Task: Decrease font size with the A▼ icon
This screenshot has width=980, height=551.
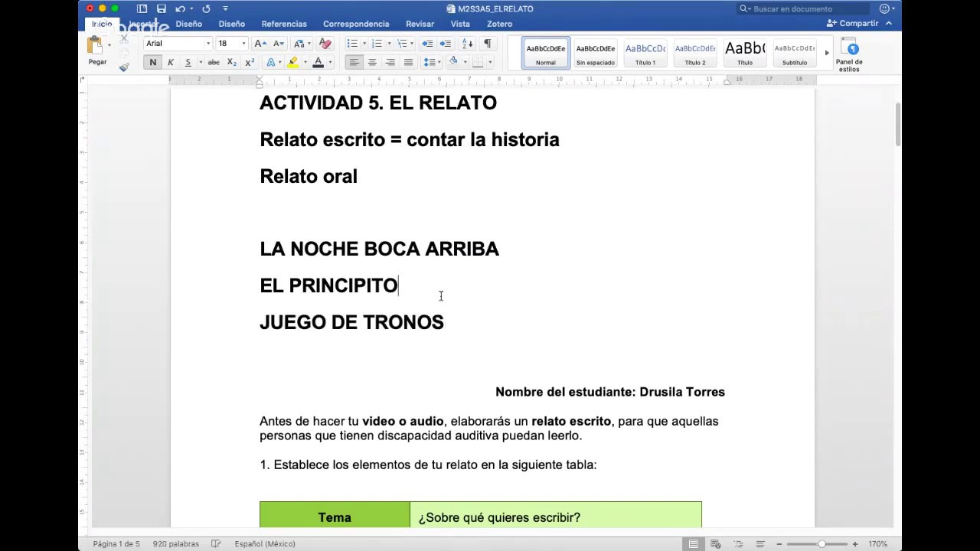Action: [x=278, y=44]
